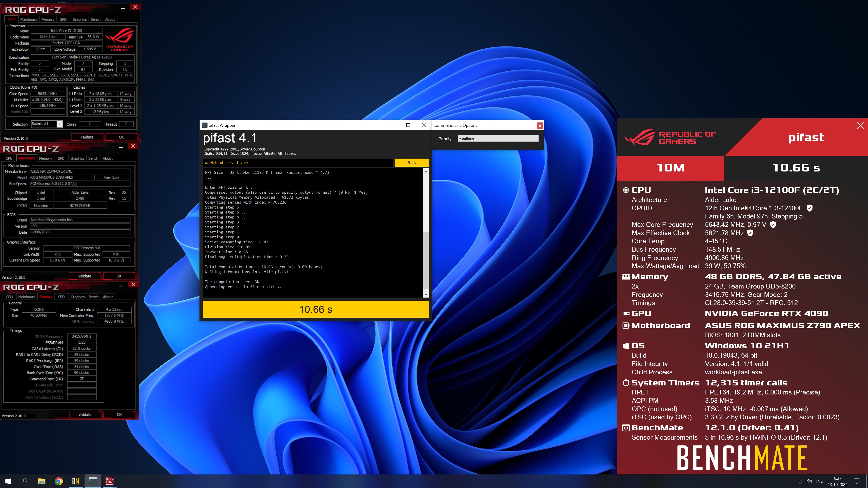Click the BenchMate code icon
Viewport: 868px width, 488px height.
(x=626, y=428)
